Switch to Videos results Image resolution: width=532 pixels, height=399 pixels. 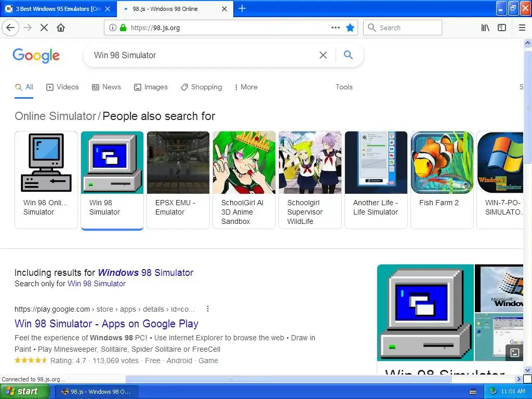(x=62, y=87)
